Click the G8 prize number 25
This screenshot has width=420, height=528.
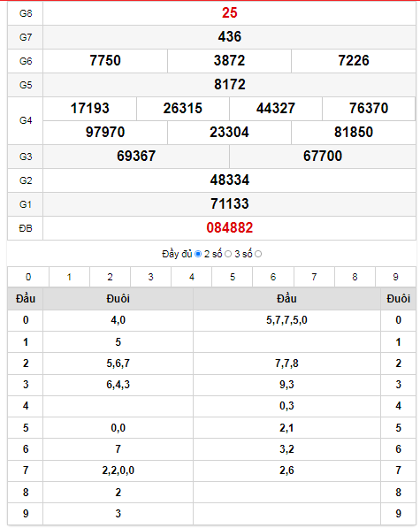coord(230,13)
